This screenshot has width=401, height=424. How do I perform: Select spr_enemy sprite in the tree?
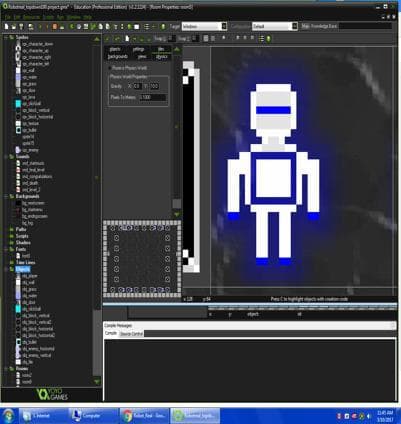click(x=30, y=150)
